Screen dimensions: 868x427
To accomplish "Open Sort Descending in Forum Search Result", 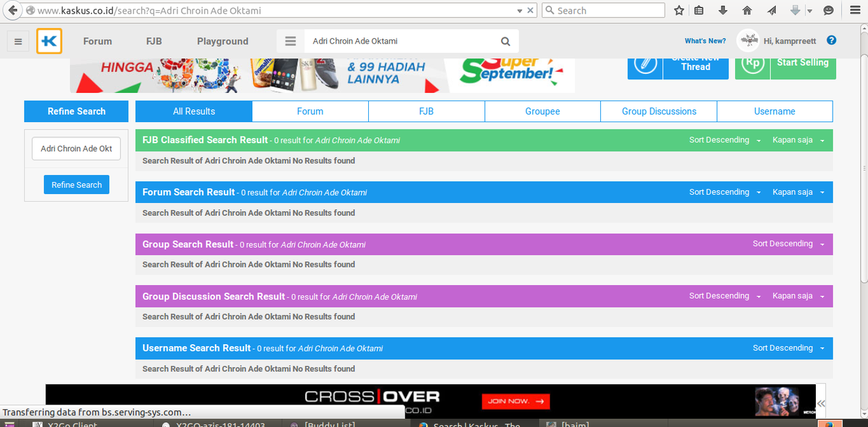I will [726, 192].
